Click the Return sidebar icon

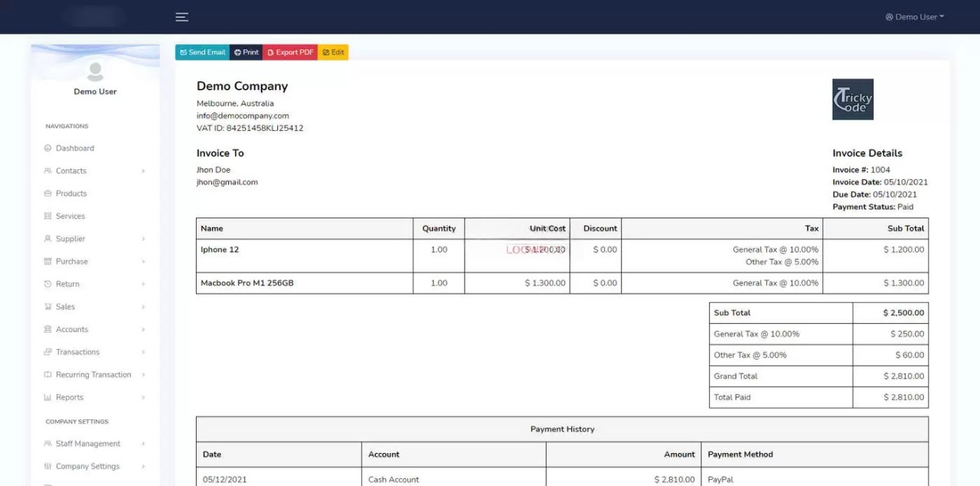(x=48, y=284)
